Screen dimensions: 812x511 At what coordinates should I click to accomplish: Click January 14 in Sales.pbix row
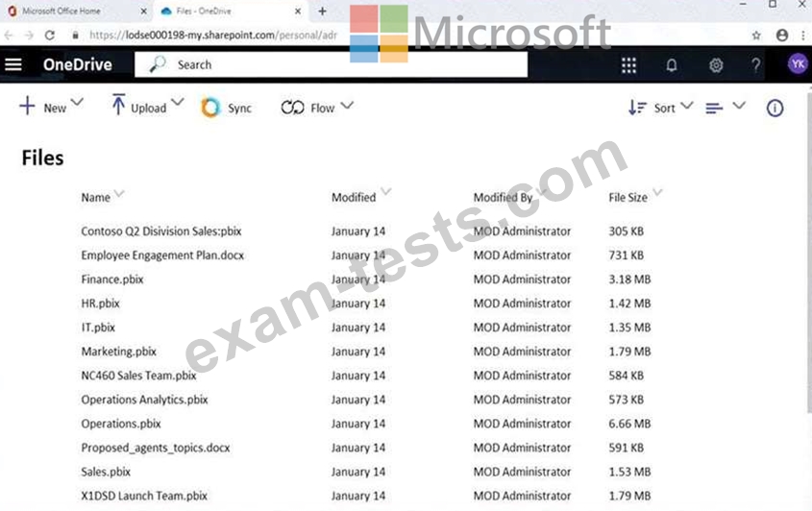pyautogui.click(x=358, y=472)
